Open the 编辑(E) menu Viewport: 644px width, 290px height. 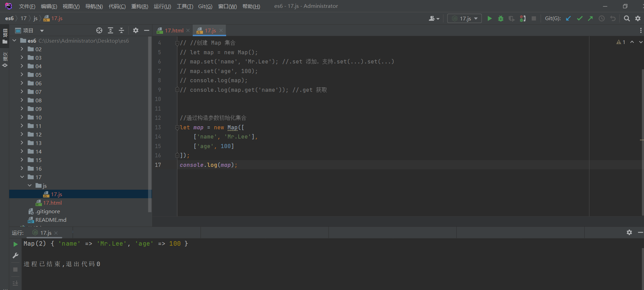[49, 6]
